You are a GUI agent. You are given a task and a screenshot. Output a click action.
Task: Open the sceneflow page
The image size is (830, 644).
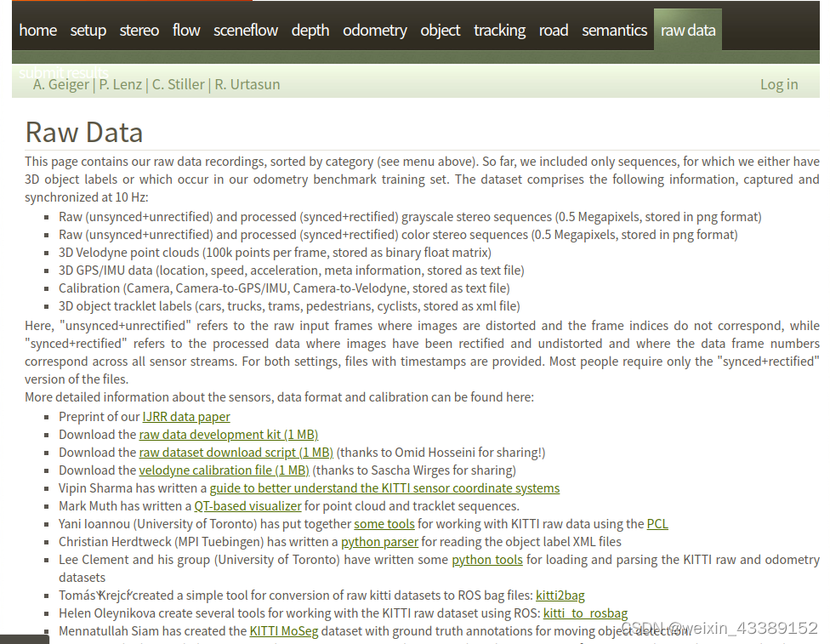(x=246, y=30)
